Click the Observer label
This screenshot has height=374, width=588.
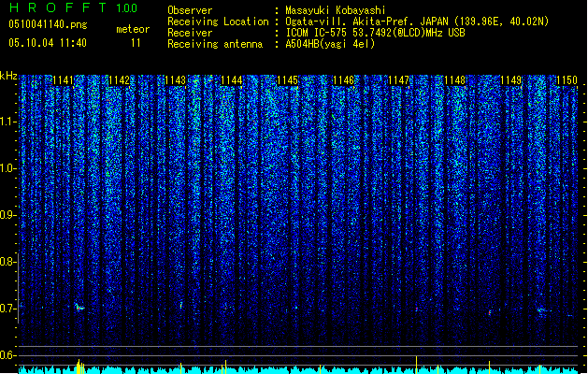(190, 10)
